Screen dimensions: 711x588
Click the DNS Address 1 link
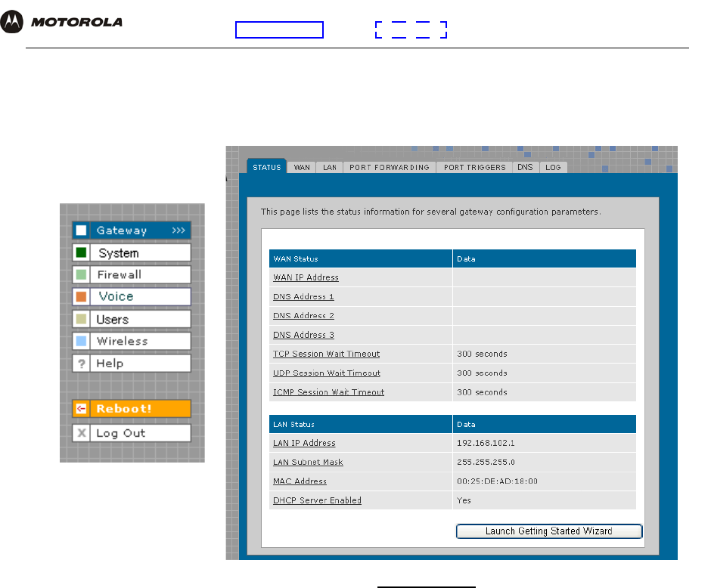pos(303,296)
